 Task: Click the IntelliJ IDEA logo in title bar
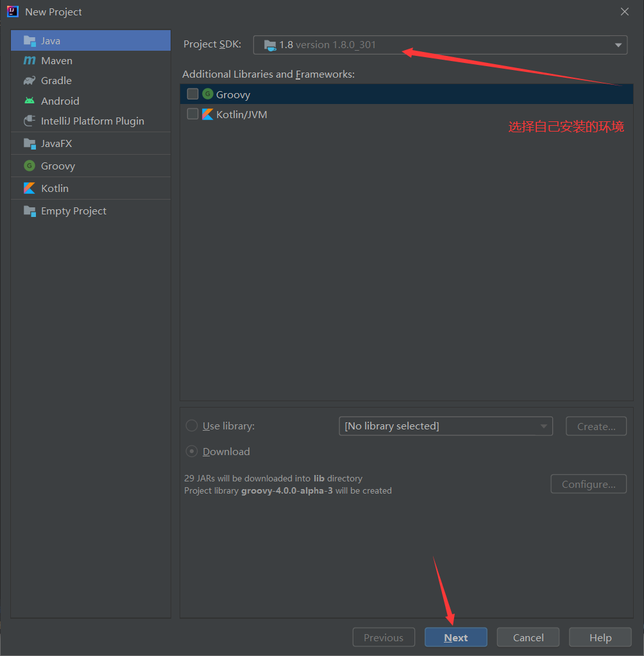tap(13, 12)
